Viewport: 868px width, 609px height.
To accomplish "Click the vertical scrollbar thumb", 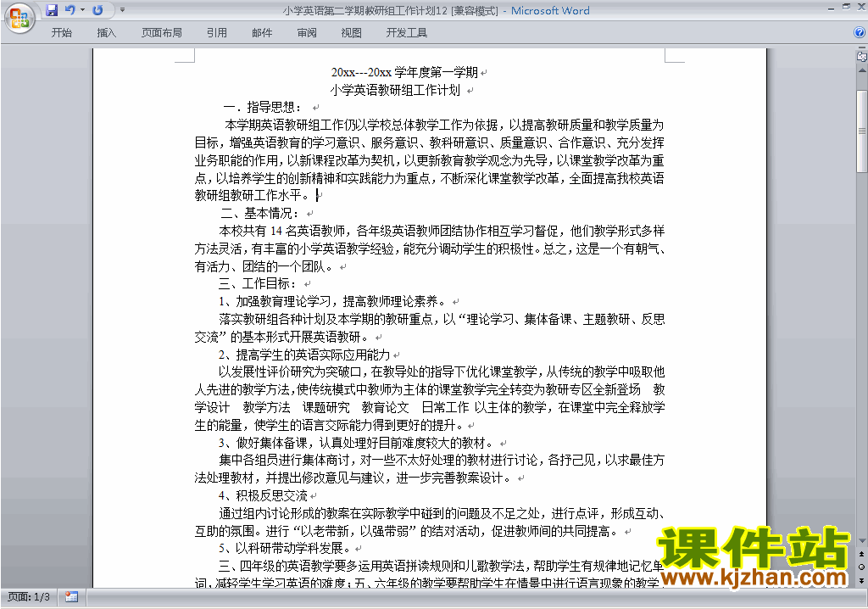I will click(861, 131).
